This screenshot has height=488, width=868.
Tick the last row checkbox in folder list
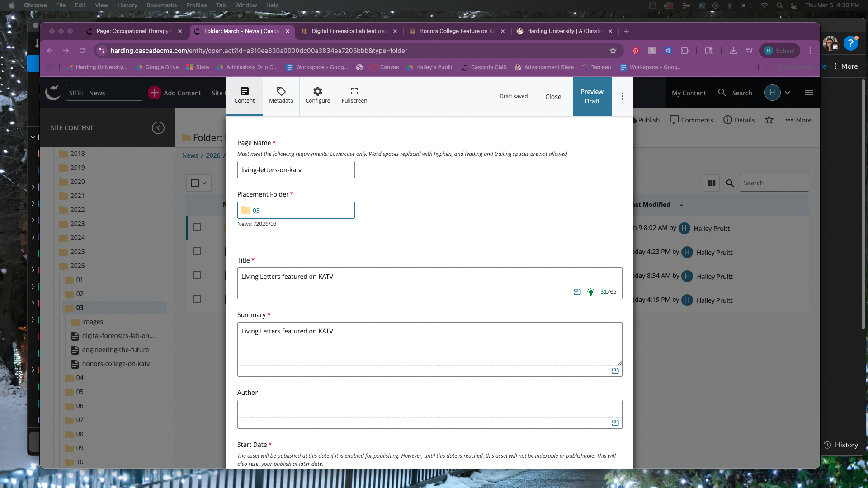[197, 299]
